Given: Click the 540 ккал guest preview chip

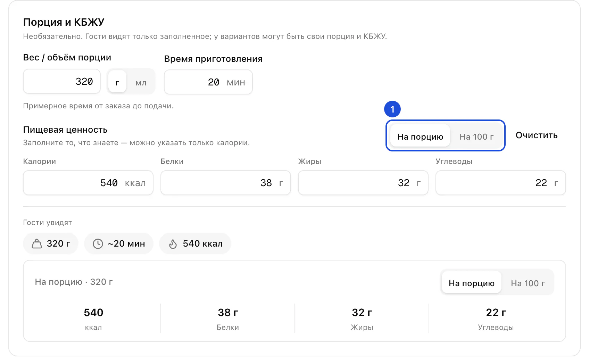Looking at the screenshot, I should tap(195, 243).
